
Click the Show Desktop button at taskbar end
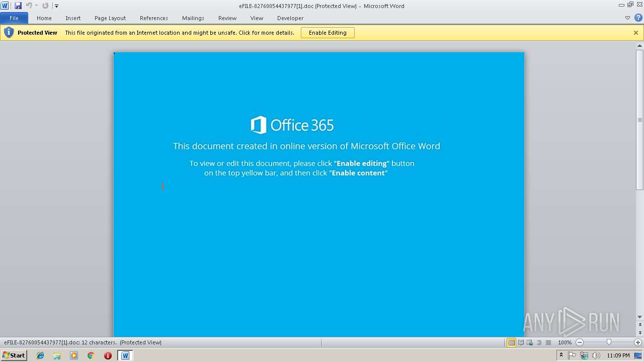click(639, 355)
